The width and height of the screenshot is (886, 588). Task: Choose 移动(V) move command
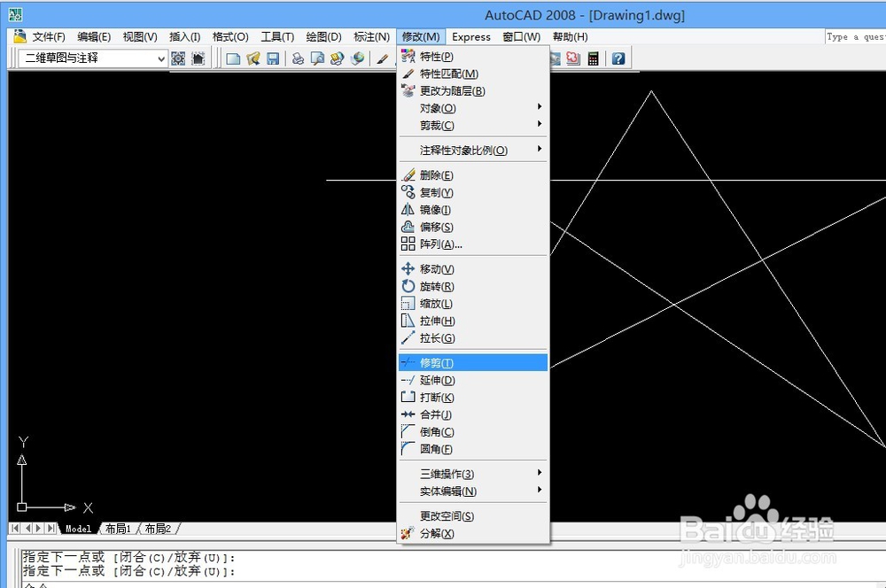point(473,269)
